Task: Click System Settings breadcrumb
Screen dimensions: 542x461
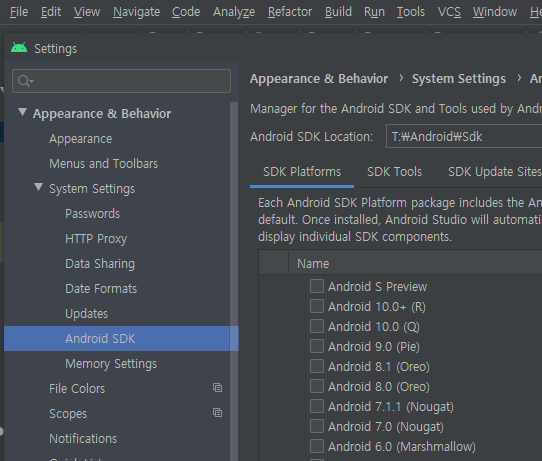Action: tap(459, 79)
